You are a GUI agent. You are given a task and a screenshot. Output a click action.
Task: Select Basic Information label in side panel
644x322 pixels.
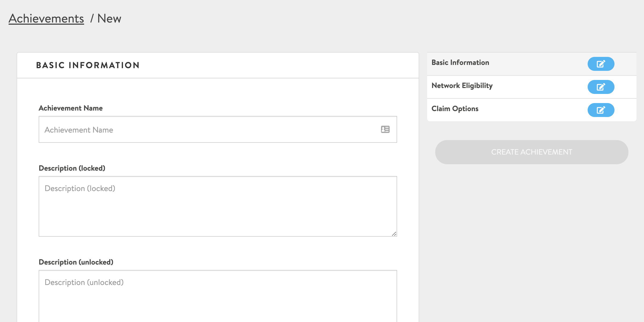click(460, 63)
